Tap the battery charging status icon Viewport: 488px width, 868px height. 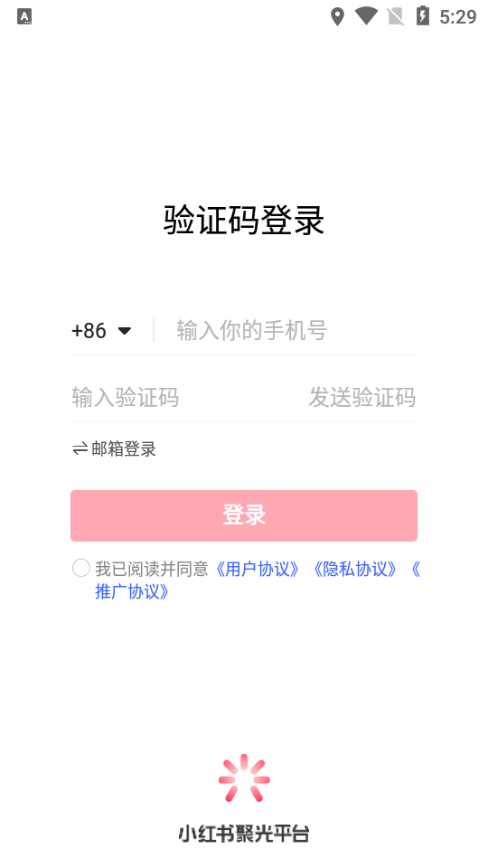tap(423, 16)
